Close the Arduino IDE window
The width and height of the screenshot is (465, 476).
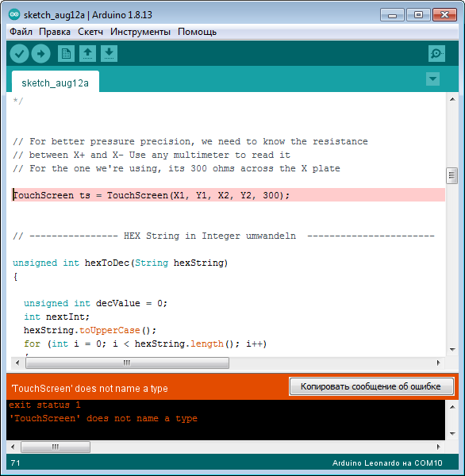(x=444, y=15)
